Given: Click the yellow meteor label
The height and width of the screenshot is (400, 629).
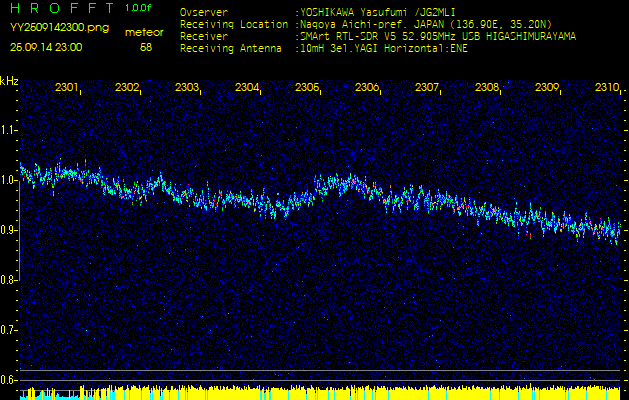Looking at the screenshot, I should [146, 32].
